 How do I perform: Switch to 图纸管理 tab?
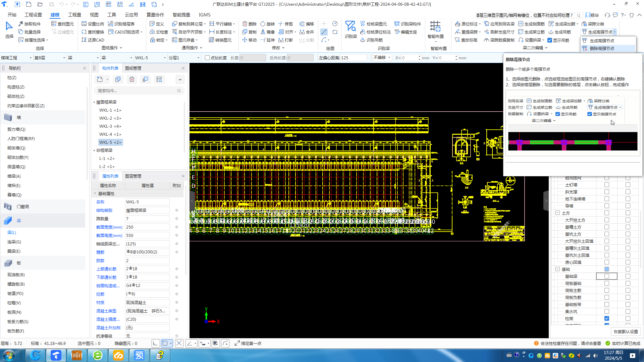point(133,68)
